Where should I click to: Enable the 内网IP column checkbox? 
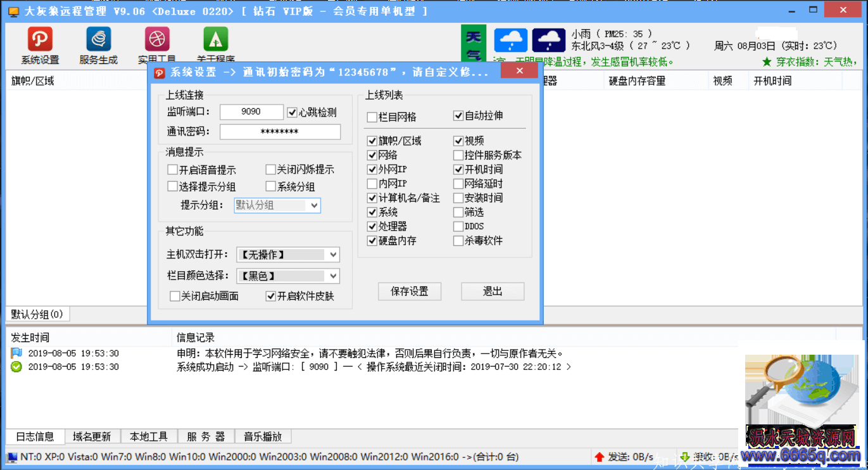point(372,184)
